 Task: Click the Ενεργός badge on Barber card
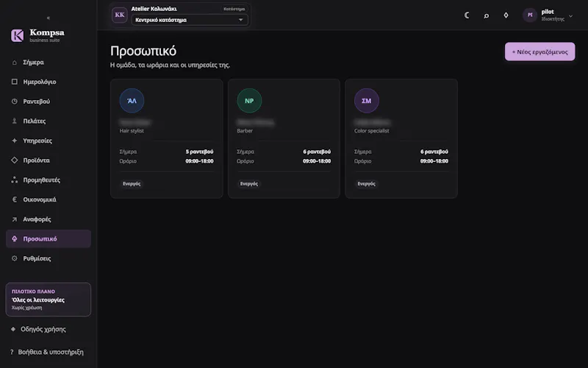(x=249, y=183)
